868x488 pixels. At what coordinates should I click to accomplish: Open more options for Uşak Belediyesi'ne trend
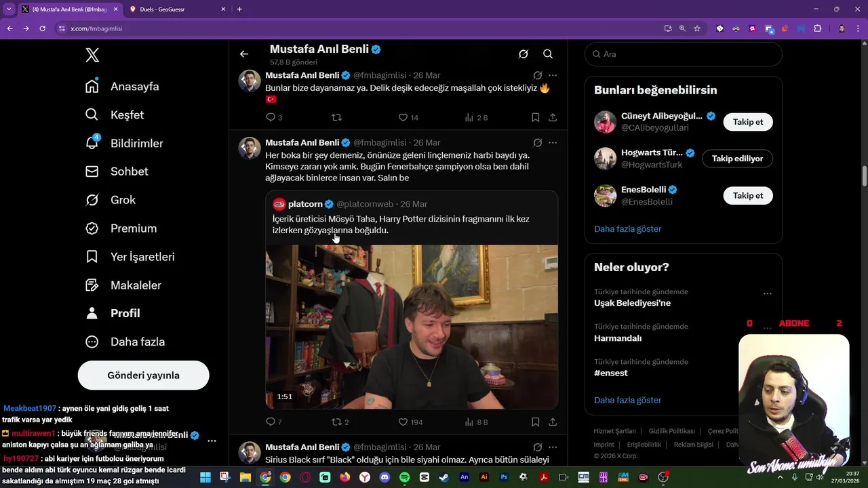[767, 294]
